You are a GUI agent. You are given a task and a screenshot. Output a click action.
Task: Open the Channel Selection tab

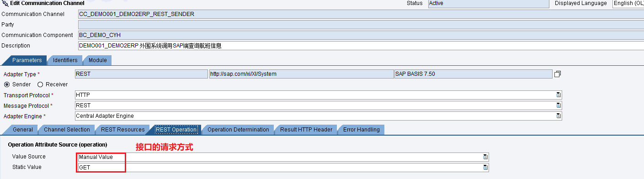pyautogui.click(x=67, y=130)
